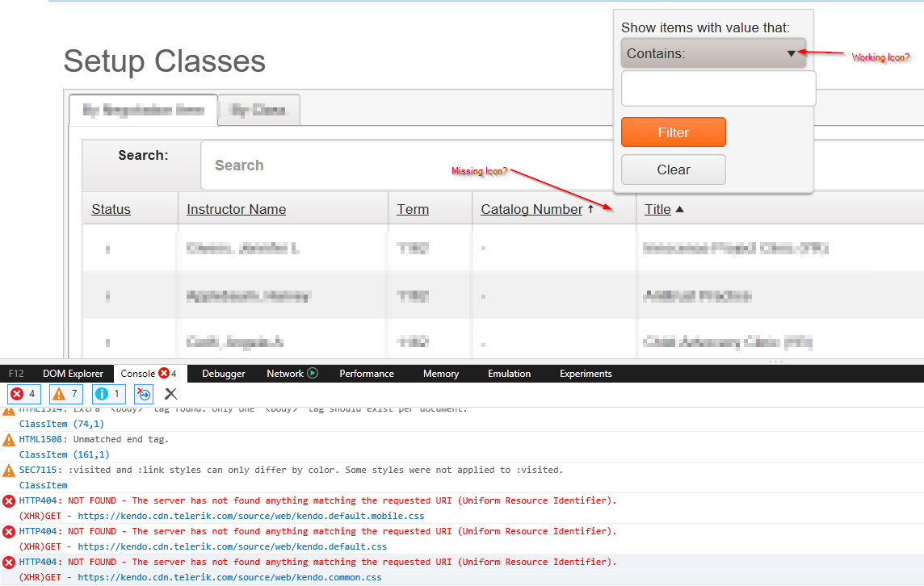
Task: Open the Experiments tab
Action: coord(586,374)
